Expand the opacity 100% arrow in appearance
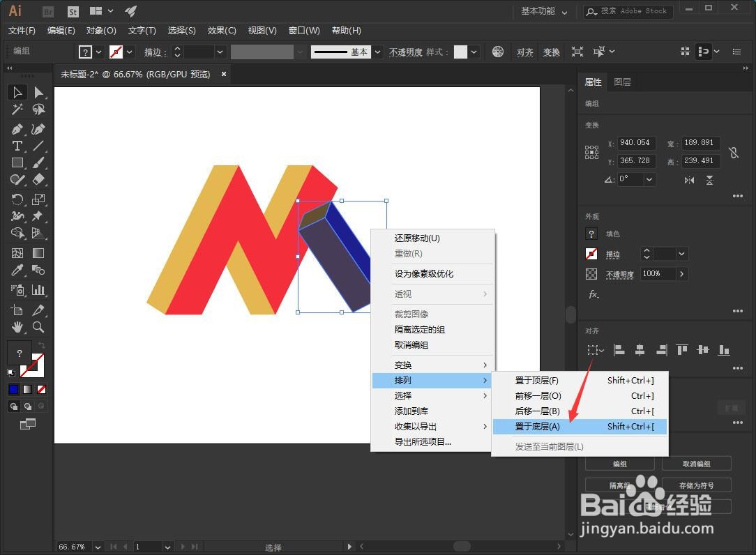 pos(682,274)
